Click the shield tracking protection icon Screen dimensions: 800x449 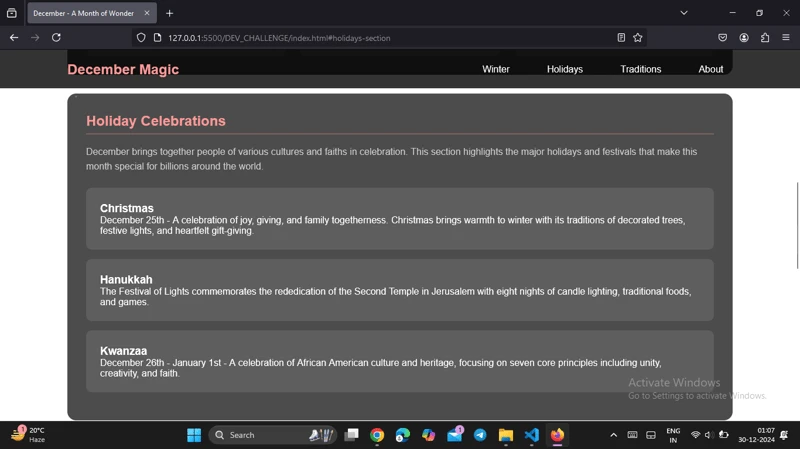click(x=141, y=38)
